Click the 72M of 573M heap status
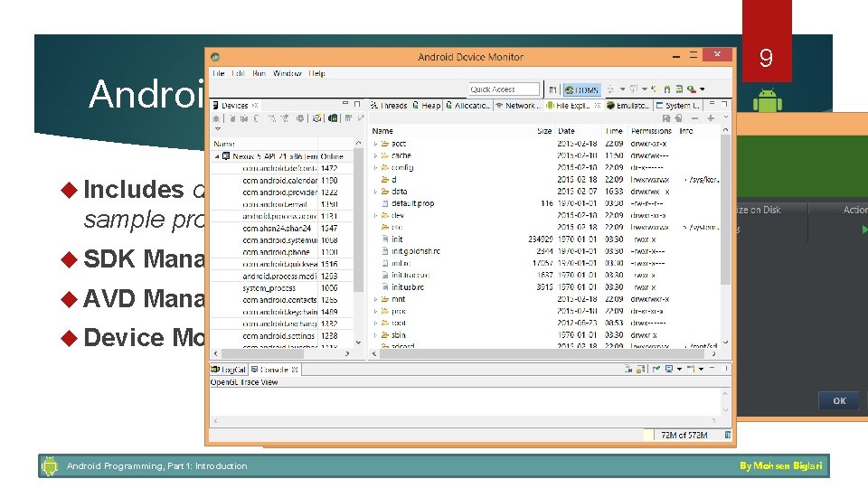The image size is (868, 488). coord(684,436)
